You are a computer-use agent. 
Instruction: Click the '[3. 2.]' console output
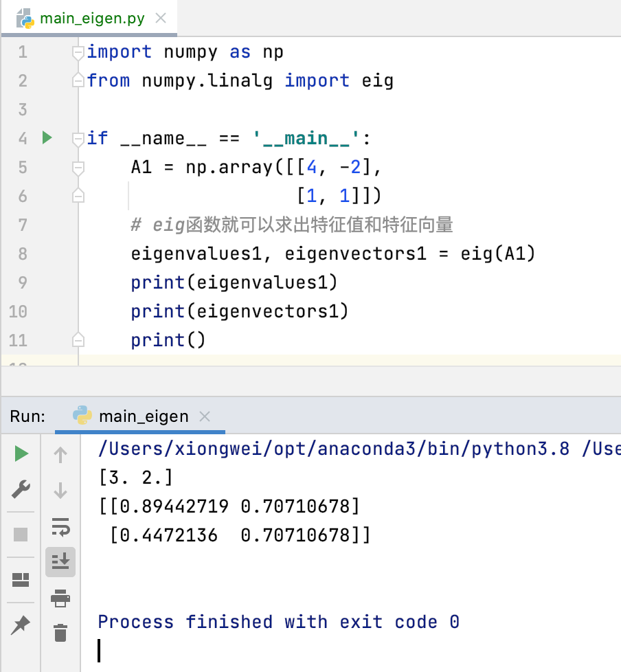135,478
